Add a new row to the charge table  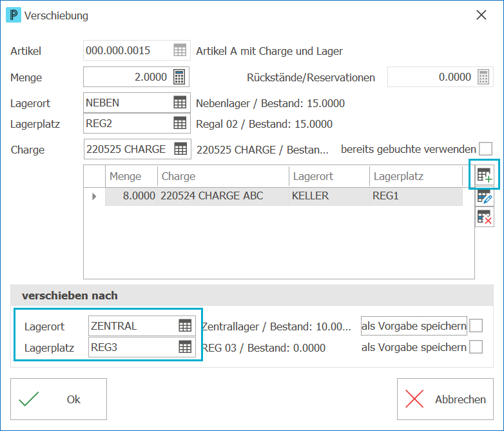pos(485,175)
